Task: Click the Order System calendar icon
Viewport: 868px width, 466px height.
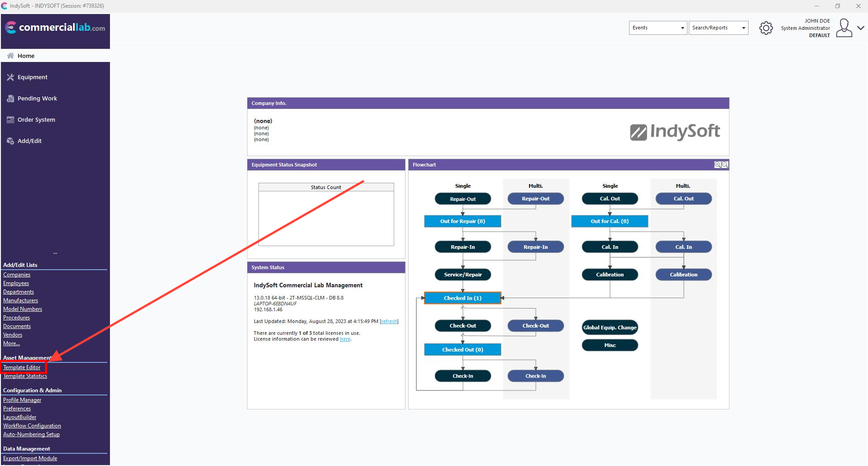Action: (10, 120)
